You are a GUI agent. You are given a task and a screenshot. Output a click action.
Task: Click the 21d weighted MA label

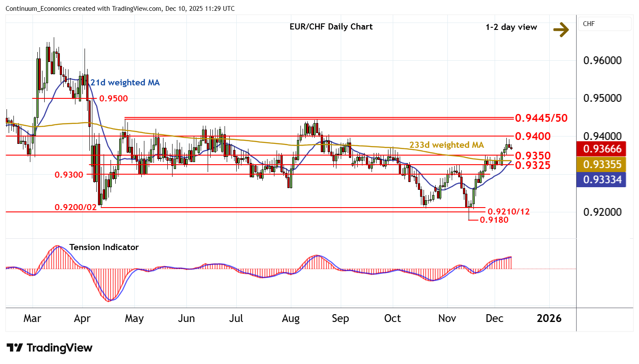(125, 83)
